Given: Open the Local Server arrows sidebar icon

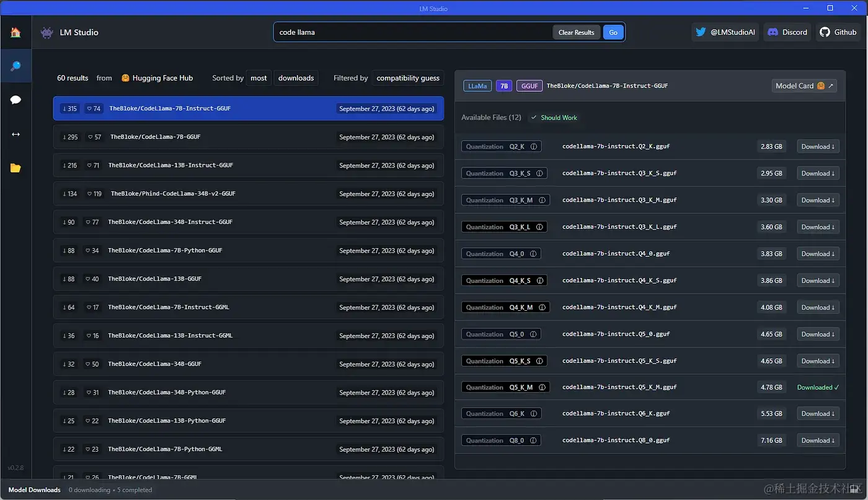Looking at the screenshot, I should pos(15,134).
